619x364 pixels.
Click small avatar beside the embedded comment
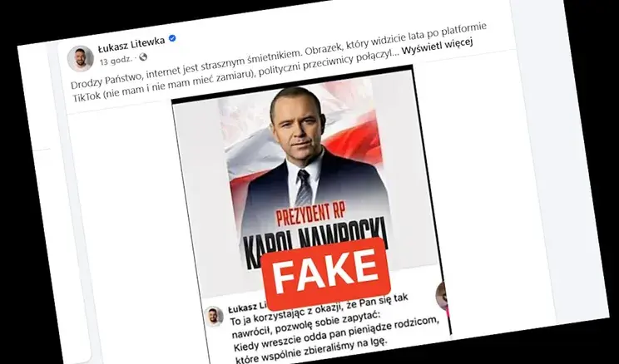tap(214, 317)
